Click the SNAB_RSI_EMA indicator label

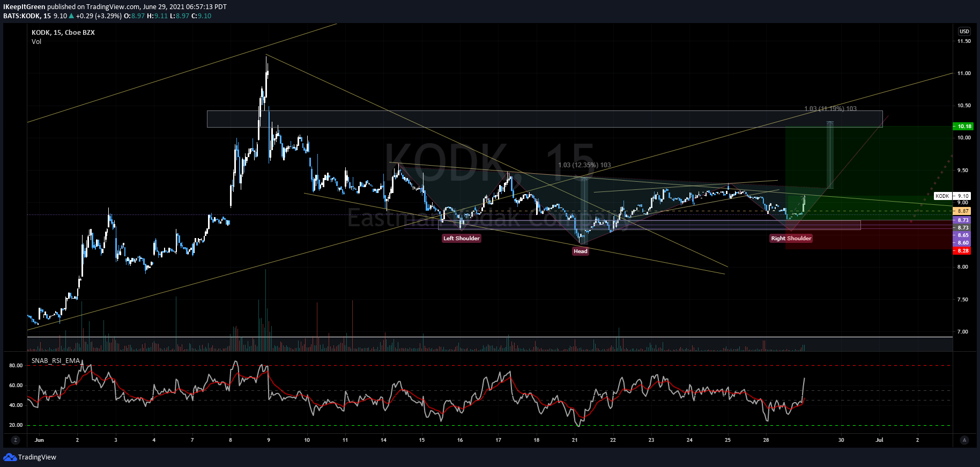(56, 361)
